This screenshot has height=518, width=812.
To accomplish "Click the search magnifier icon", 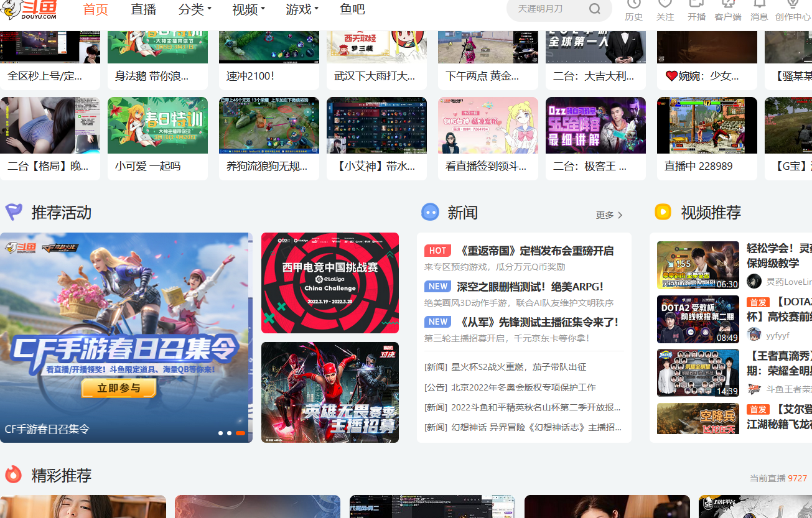I will pos(594,9).
